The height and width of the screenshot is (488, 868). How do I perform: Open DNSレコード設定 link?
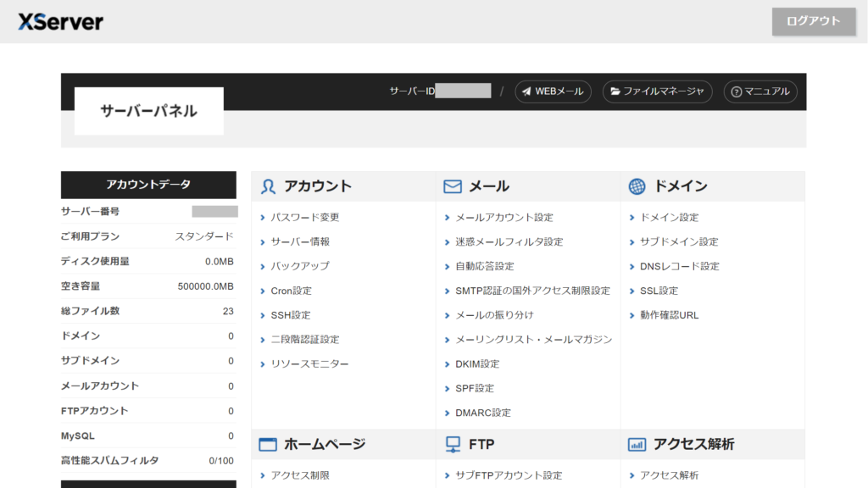(680, 266)
